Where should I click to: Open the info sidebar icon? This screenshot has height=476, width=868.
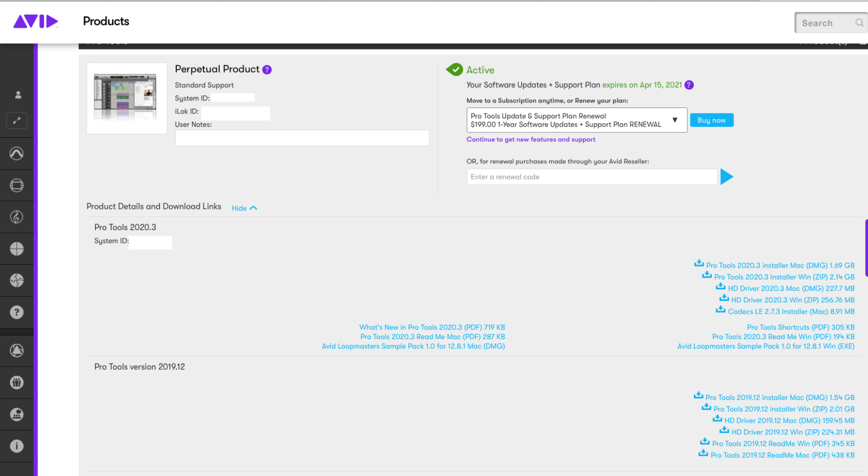click(17, 446)
